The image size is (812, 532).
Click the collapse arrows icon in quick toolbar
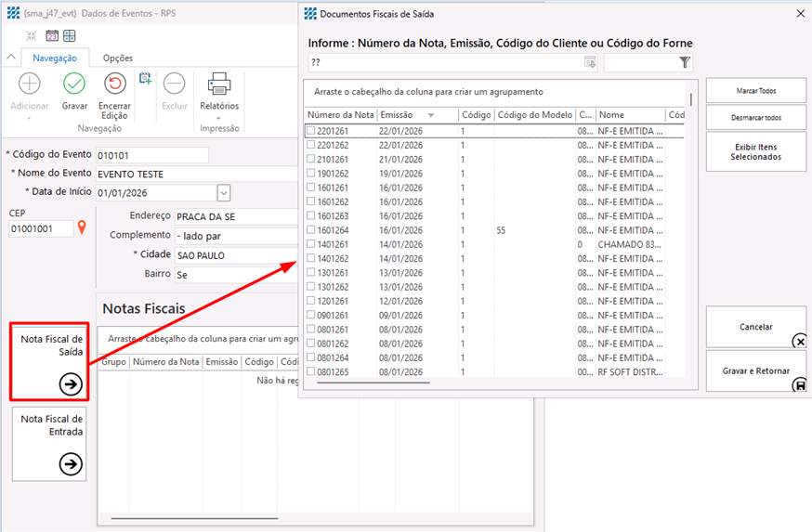pyautogui.click(x=32, y=36)
